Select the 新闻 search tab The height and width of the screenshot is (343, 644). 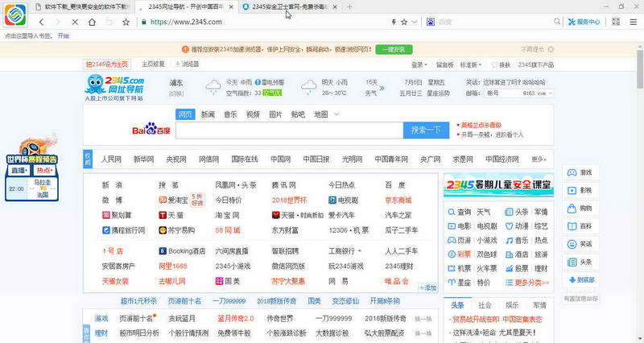208,114
